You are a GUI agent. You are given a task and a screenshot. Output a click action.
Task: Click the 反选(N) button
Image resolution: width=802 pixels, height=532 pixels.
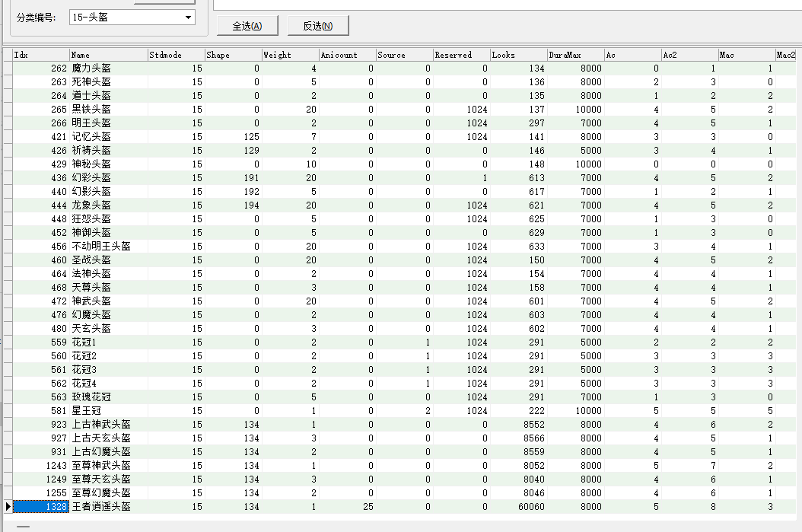pyautogui.click(x=318, y=26)
